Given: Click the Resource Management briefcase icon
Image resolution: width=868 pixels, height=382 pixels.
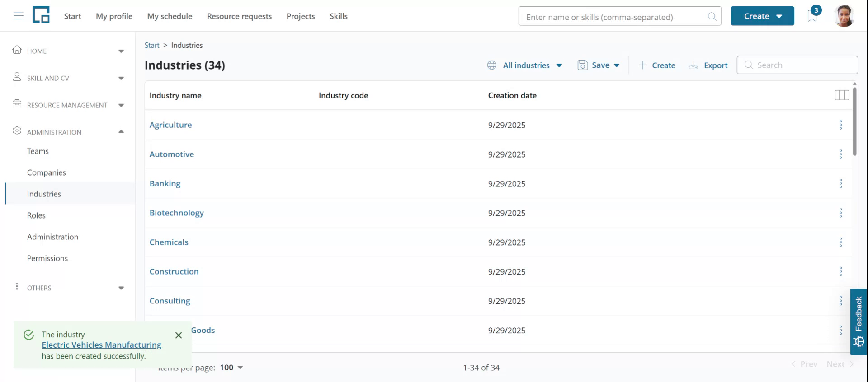Looking at the screenshot, I should [17, 104].
